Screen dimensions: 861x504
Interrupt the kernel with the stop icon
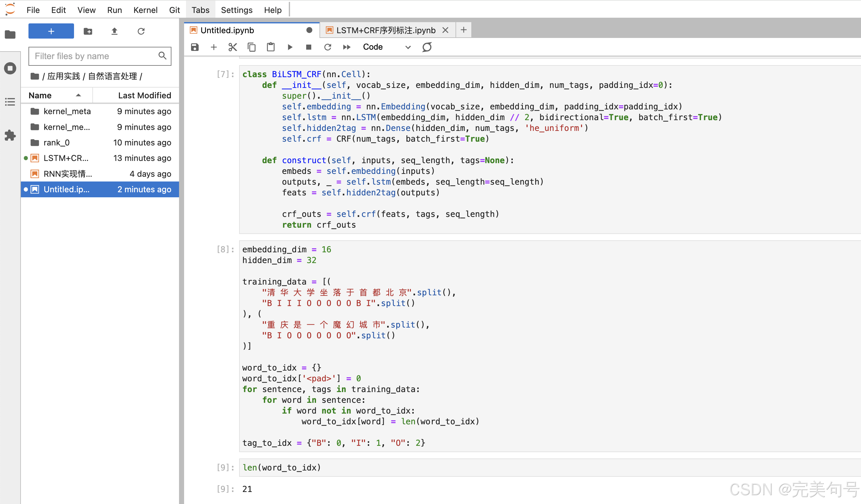point(308,47)
